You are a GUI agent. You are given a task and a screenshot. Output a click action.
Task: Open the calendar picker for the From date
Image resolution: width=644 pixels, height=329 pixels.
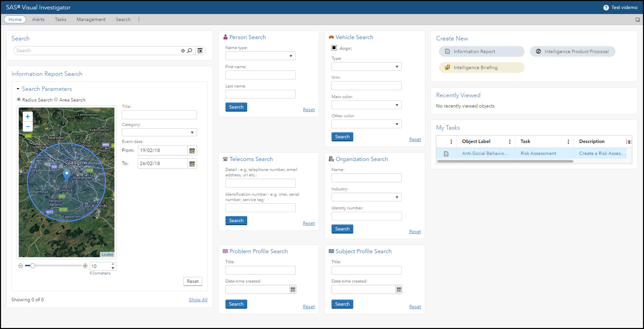click(x=192, y=150)
